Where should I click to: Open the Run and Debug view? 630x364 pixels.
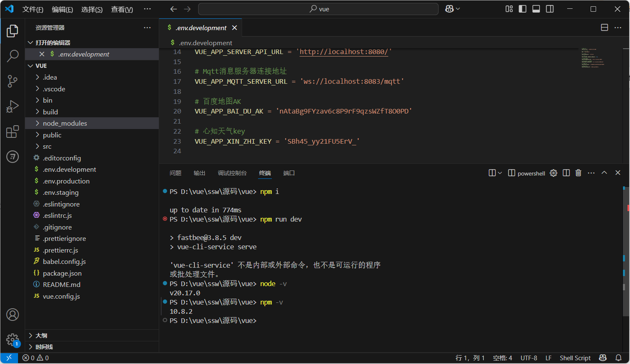pyautogui.click(x=13, y=106)
